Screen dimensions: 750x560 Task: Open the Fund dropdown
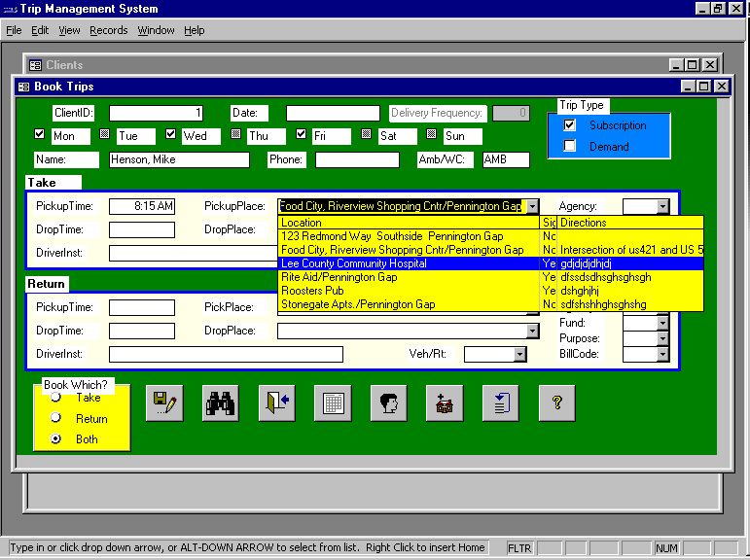[662, 324]
